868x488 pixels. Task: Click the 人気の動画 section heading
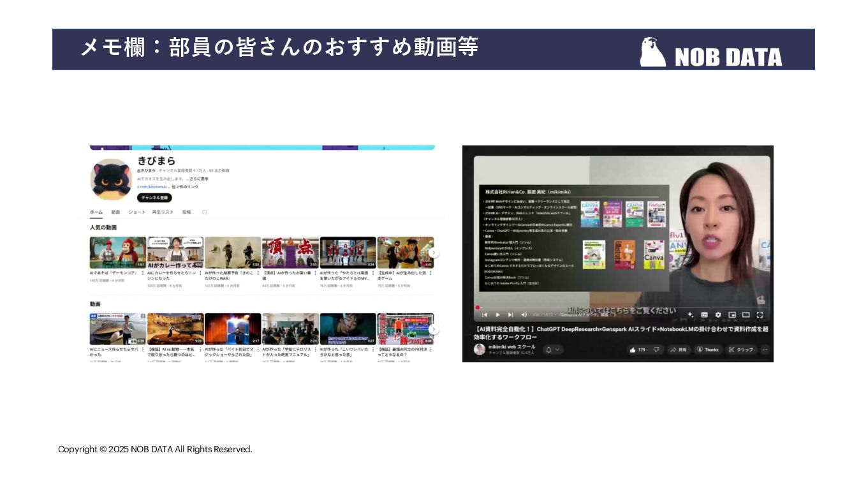[x=103, y=227]
